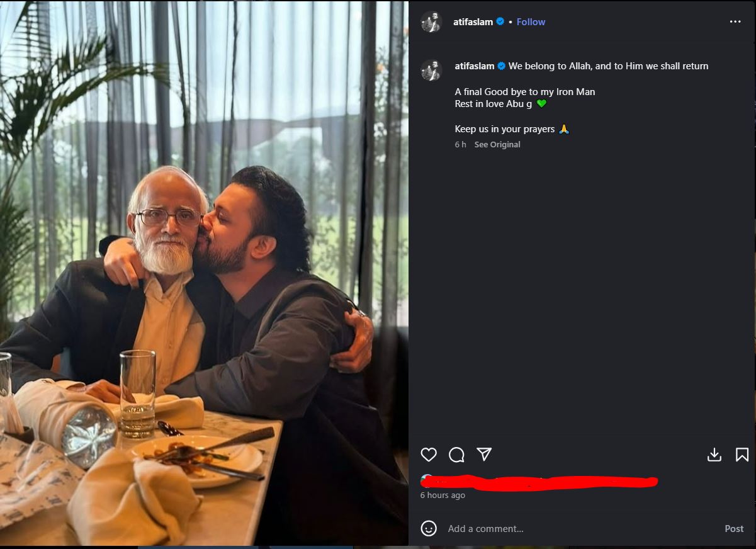Viewport: 756px width, 549px height.
Task: Open comments via the speech bubble icon
Action: tap(456, 455)
